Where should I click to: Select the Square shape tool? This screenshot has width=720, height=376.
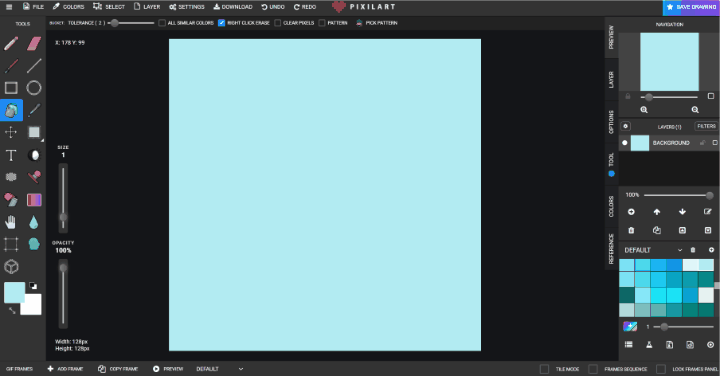[x=11, y=88]
